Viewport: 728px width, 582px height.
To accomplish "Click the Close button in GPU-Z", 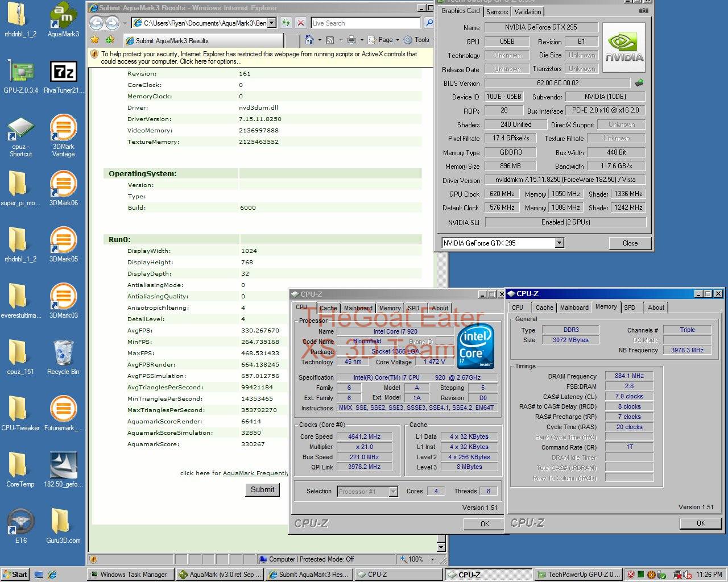I will [630, 243].
